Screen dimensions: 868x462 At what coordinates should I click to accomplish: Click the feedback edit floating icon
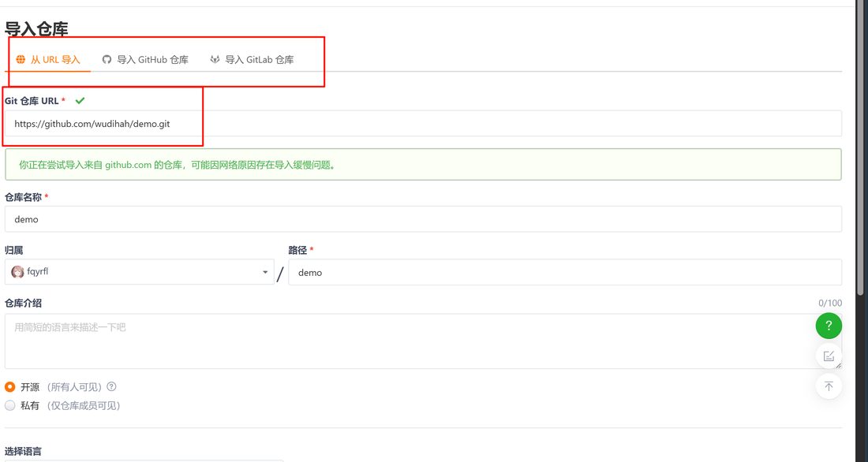pos(829,356)
